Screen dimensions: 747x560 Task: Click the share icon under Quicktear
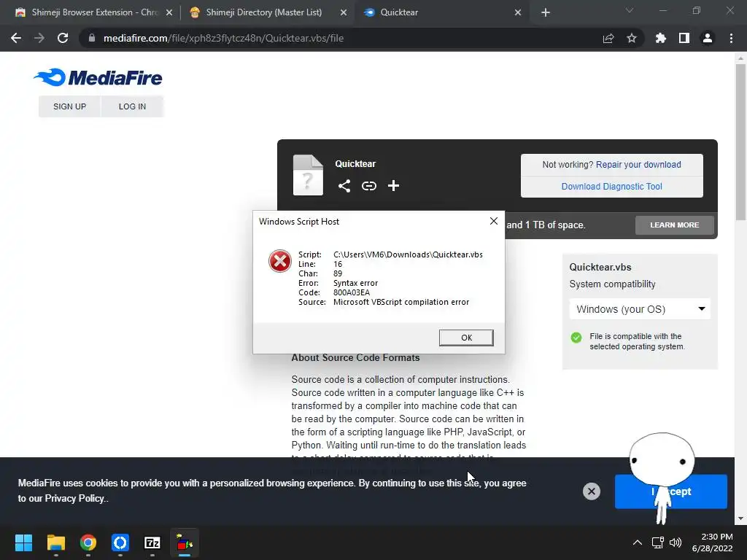tap(344, 186)
